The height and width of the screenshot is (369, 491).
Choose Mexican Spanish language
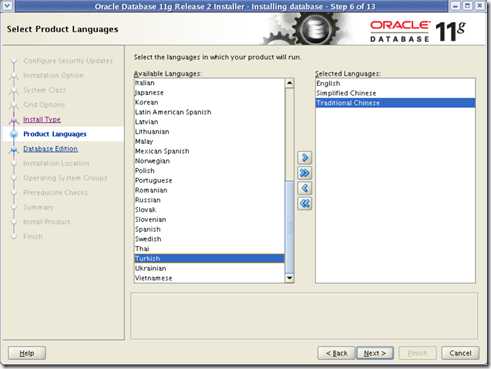click(x=209, y=151)
